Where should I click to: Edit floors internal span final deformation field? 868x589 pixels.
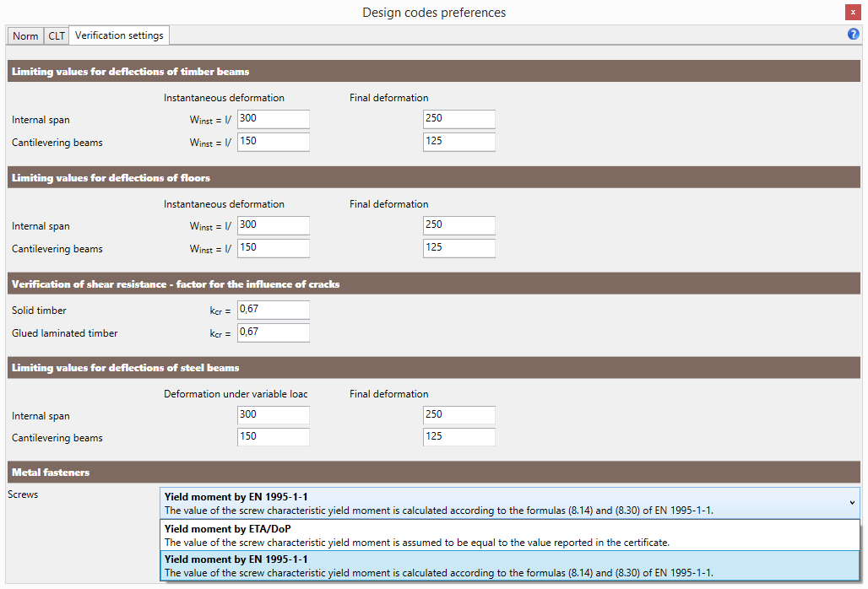pos(459,225)
